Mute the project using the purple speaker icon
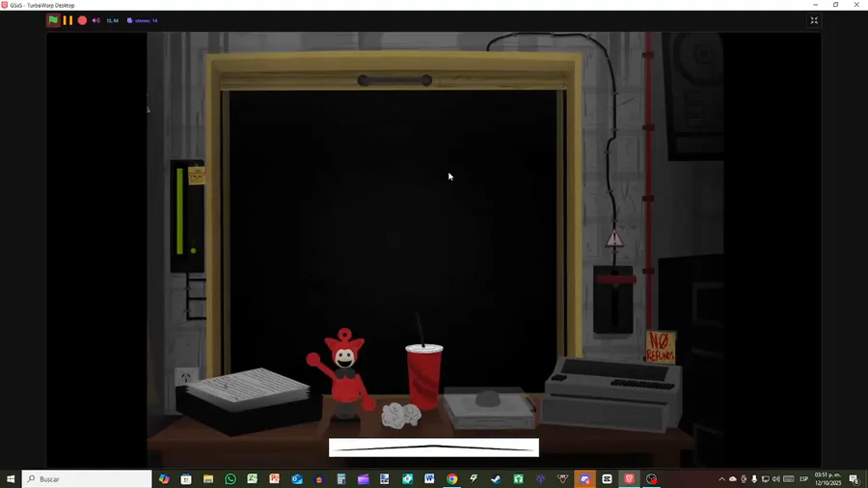Screen dimensions: 868x488 95,20
